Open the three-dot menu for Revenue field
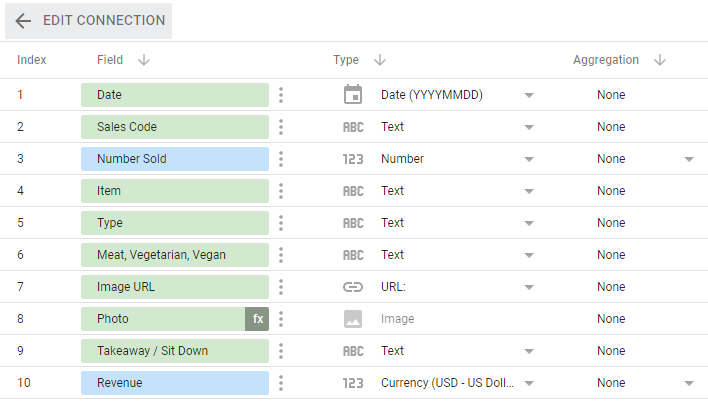 (x=281, y=383)
